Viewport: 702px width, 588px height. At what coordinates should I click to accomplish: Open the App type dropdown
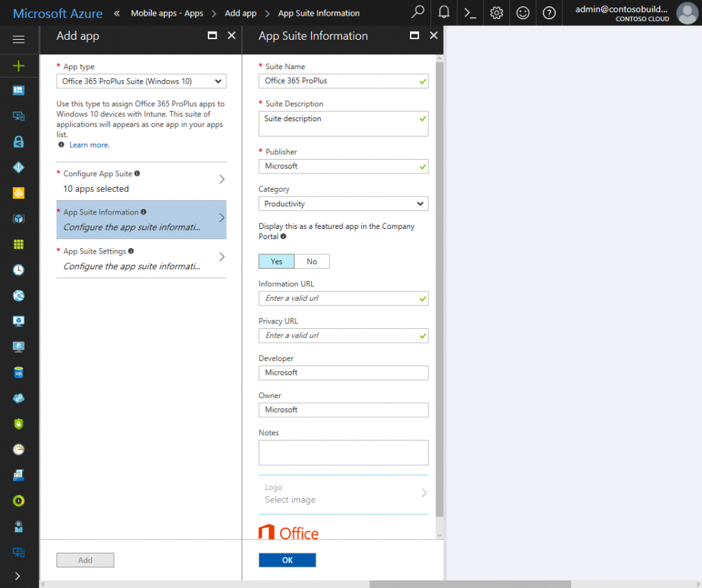(x=141, y=81)
